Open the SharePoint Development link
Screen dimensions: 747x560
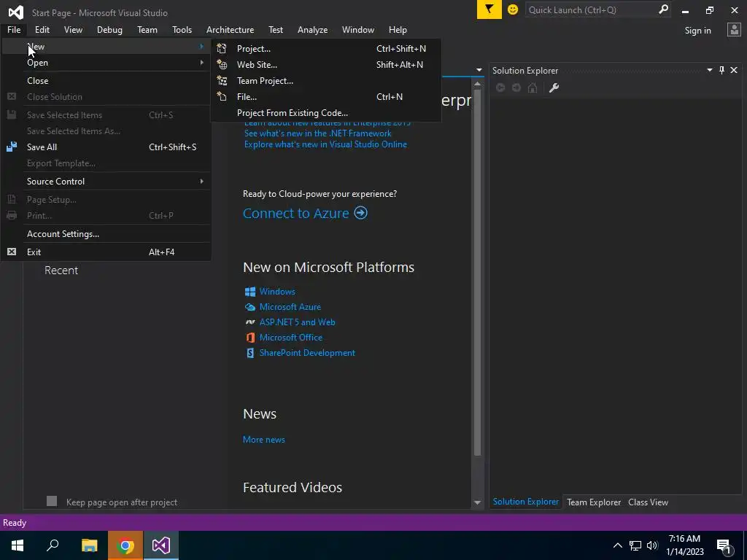[307, 353]
